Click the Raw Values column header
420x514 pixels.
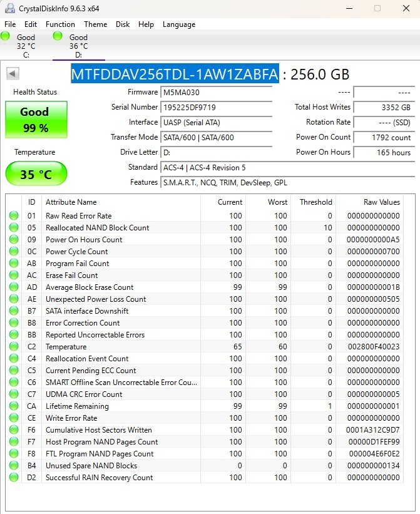pyautogui.click(x=369, y=202)
